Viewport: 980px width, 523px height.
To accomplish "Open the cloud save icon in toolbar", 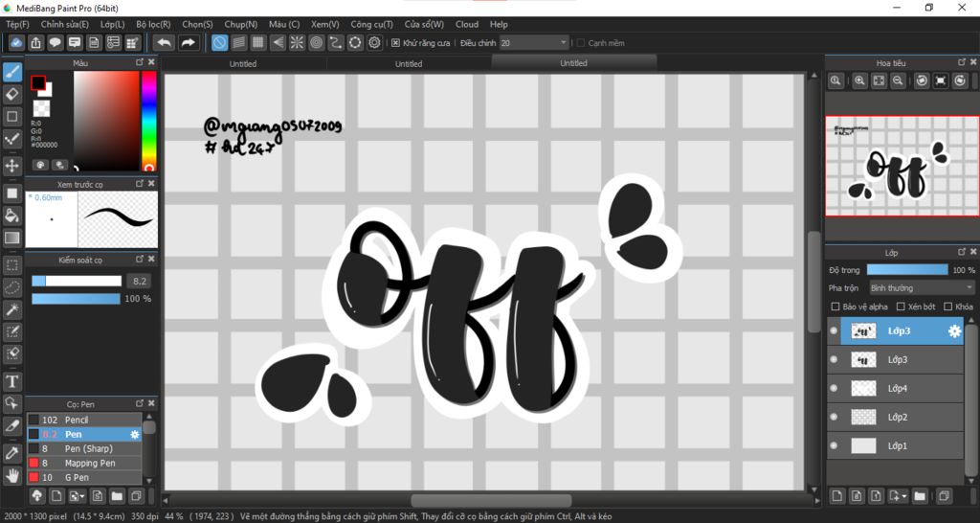I will [x=17, y=42].
